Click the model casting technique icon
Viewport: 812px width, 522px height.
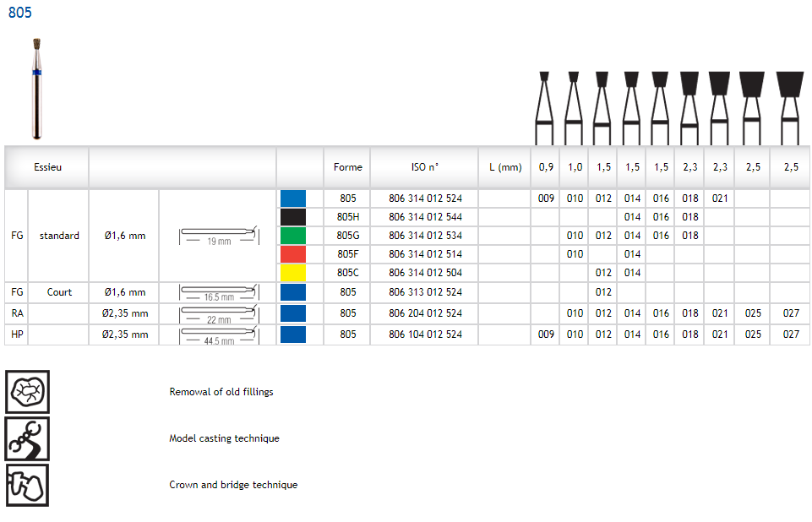(x=27, y=438)
